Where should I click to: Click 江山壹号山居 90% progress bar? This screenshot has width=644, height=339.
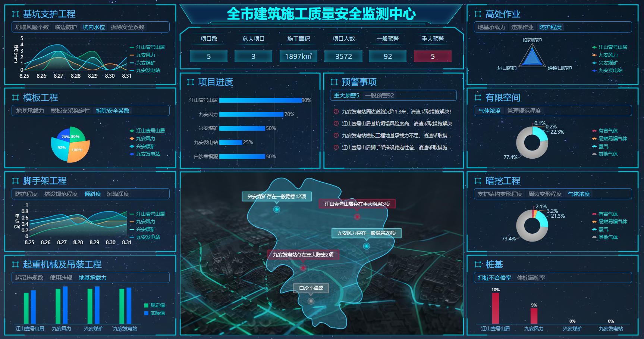click(x=260, y=100)
